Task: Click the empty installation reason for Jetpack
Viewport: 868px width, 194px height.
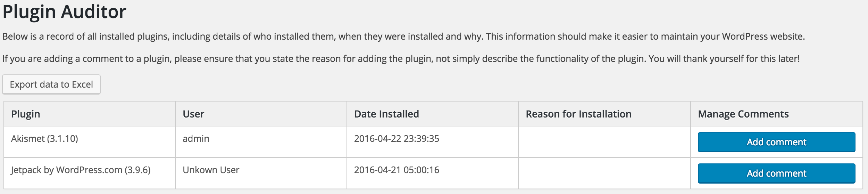Action: coord(604,173)
